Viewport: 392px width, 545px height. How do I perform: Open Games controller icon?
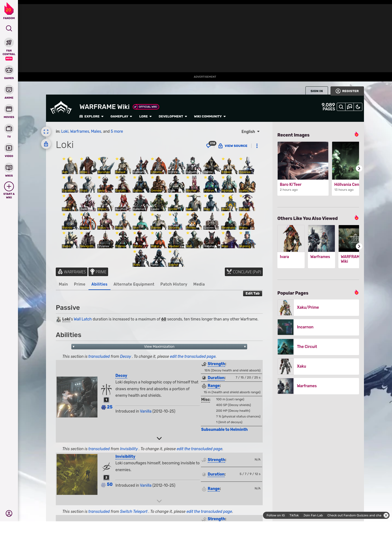click(9, 70)
